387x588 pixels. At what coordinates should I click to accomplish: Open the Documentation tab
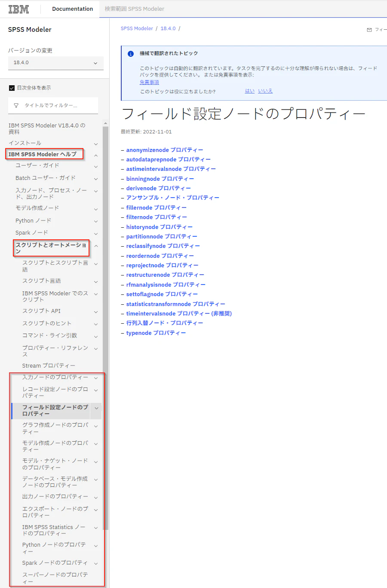(72, 9)
